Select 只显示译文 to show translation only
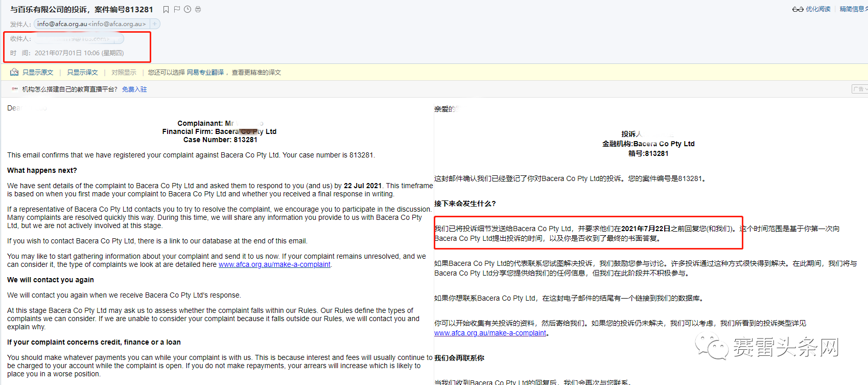The width and height of the screenshot is (868, 385). point(82,73)
